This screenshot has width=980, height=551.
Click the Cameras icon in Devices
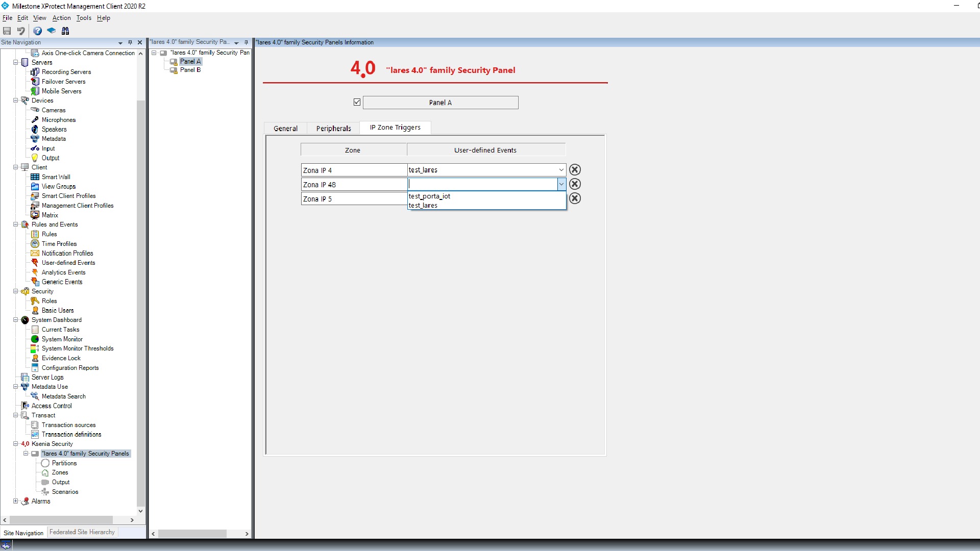(x=35, y=110)
